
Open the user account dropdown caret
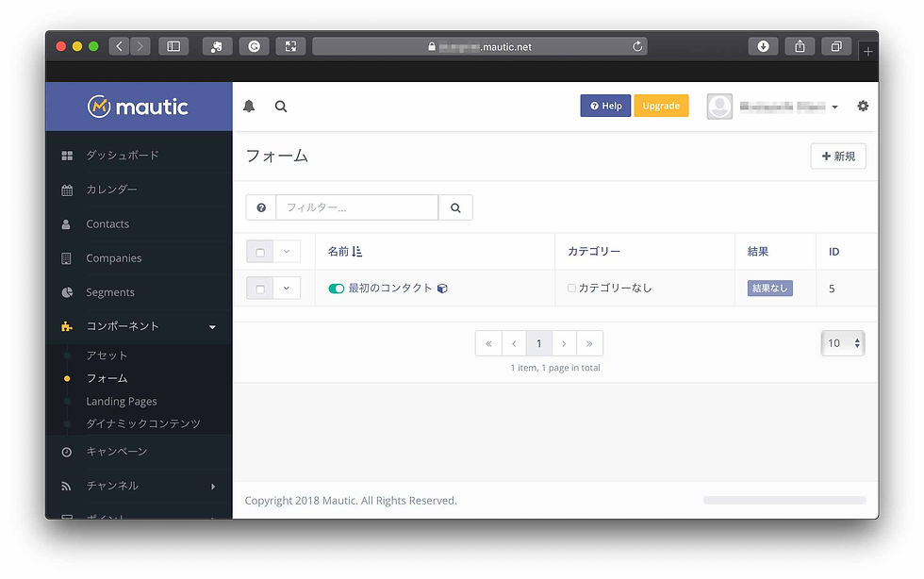click(x=835, y=108)
